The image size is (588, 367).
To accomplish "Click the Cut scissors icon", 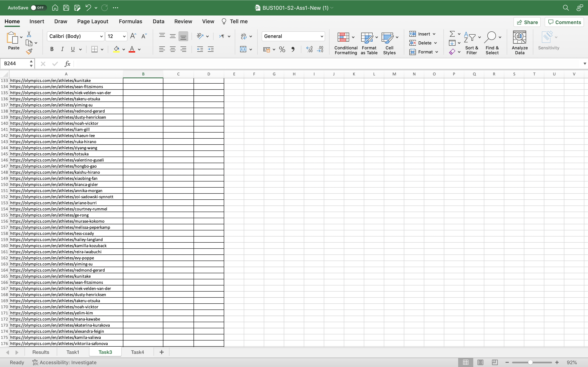I will pos(29,34).
